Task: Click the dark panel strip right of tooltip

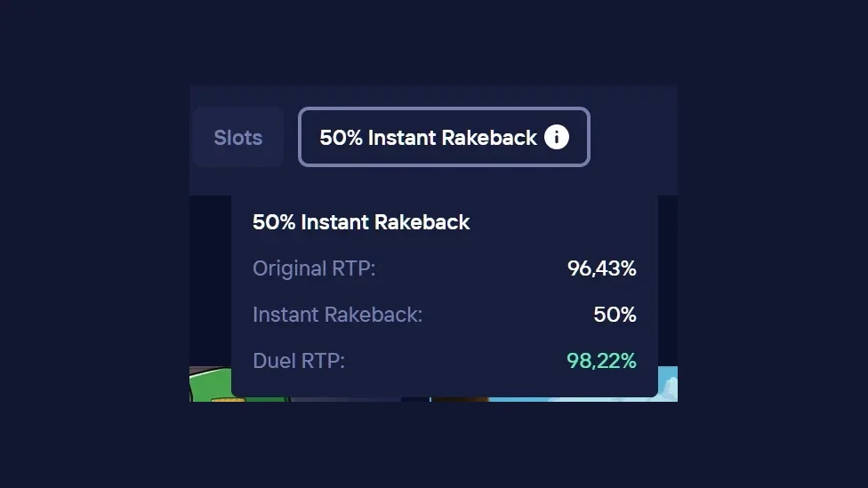Action: [668, 281]
